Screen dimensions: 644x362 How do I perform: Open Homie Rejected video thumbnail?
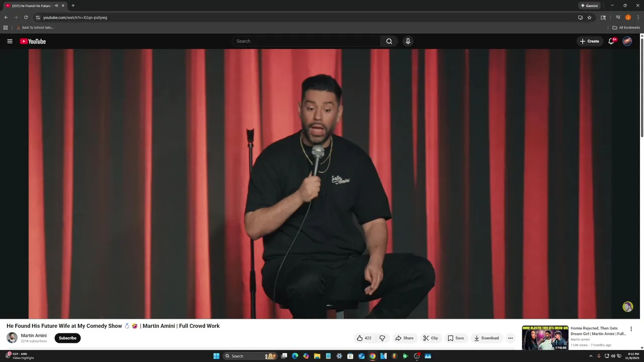[x=545, y=338]
